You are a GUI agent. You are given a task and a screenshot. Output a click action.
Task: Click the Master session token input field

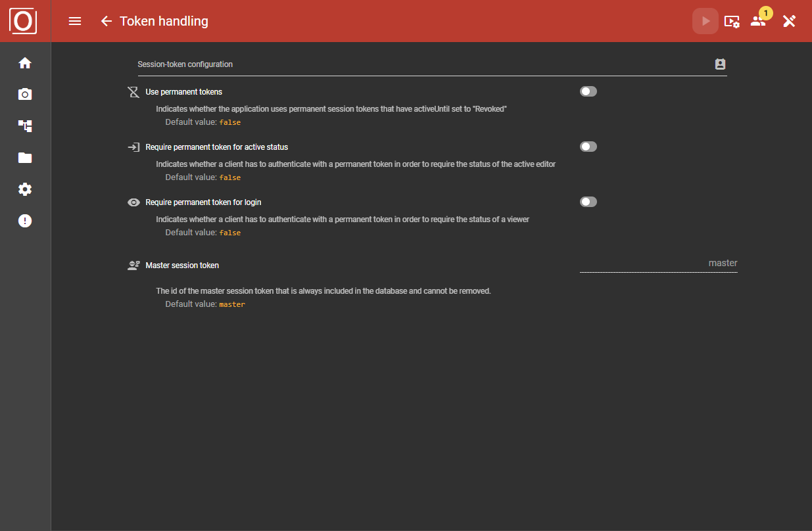(658, 264)
